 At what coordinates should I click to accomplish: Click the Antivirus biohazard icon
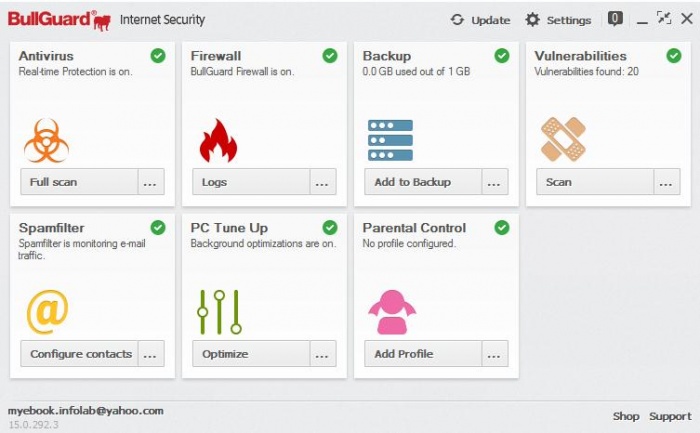pyautogui.click(x=46, y=140)
